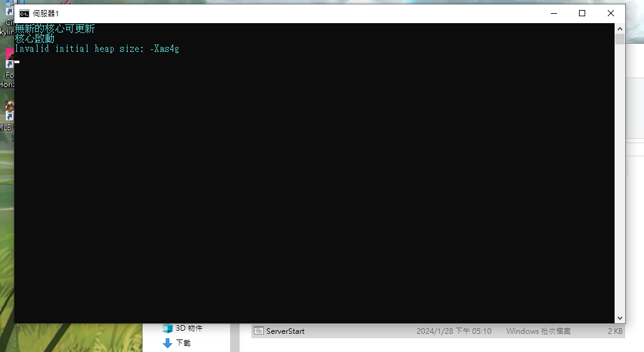
Task: Click the ServerStart file icon
Action: [x=259, y=331]
